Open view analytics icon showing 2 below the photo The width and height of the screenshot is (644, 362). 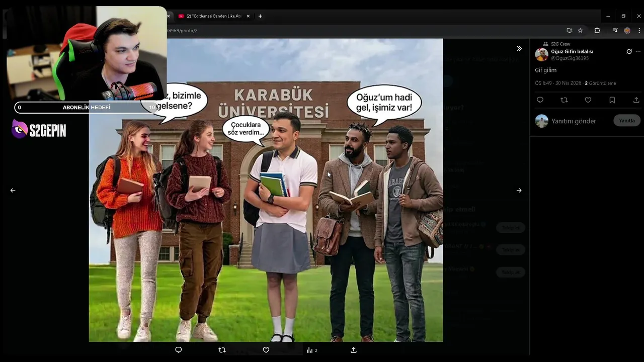click(x=312, y=350)
